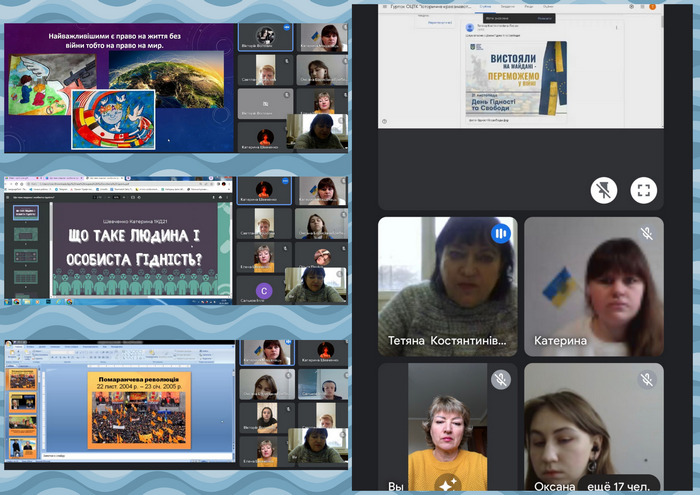This screenshot has height=495, width=700.
Task: Select third PDF page thumbnail in sidebar
Action: 25,256
